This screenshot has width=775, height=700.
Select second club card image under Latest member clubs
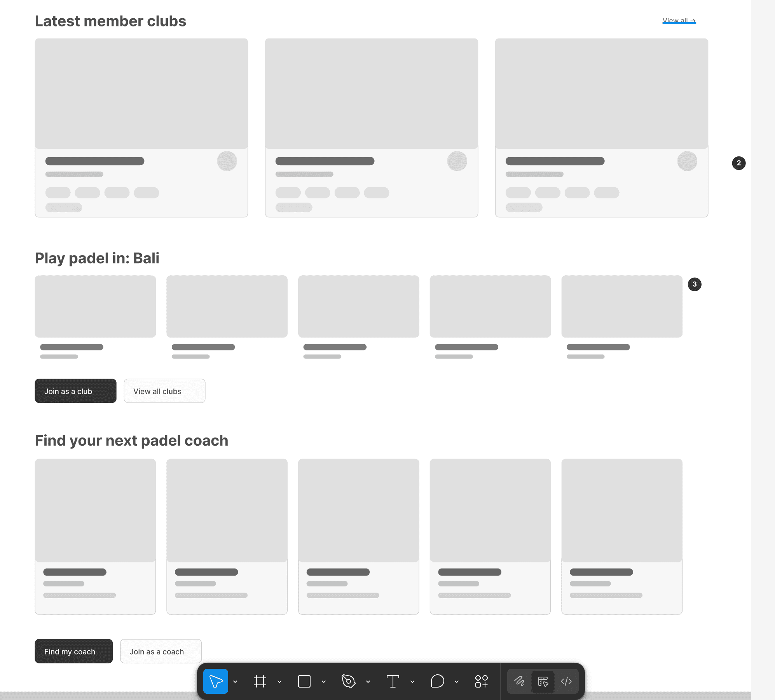click(372, 93)
